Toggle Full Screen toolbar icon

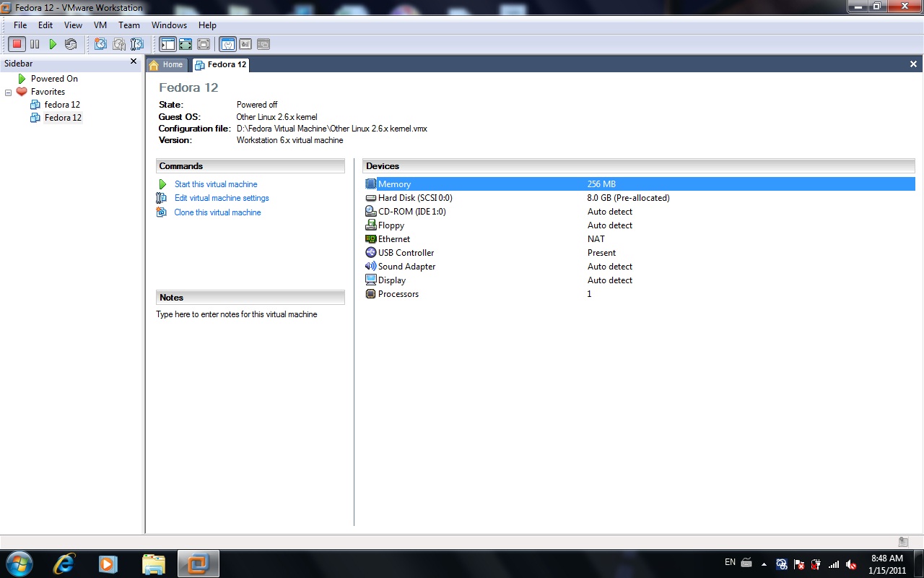coord(204,44)
